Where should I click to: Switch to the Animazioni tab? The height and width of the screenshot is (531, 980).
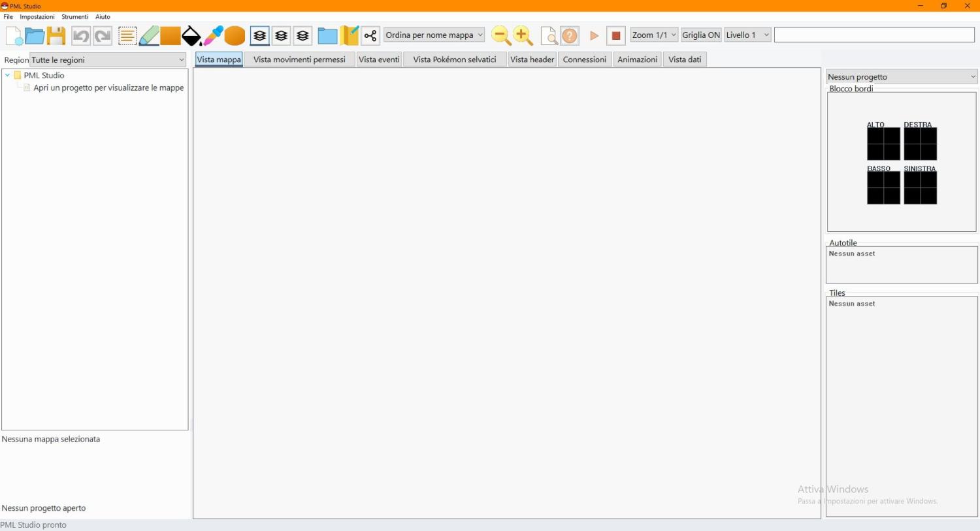point(638,59)
